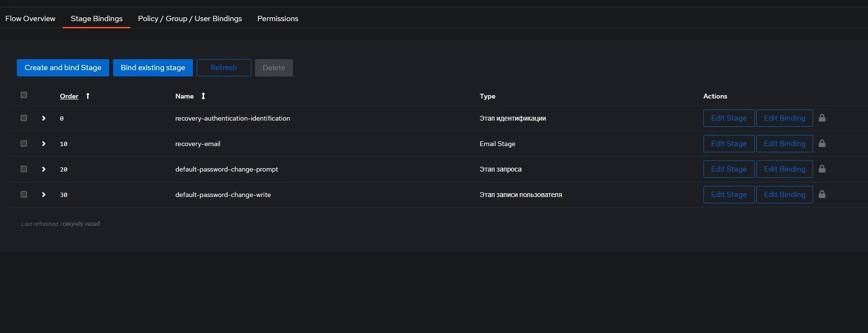Screen dimensions: 868x333
Task: Click lock icon in default-password-change-write row
Action: (x=822, y=195)
